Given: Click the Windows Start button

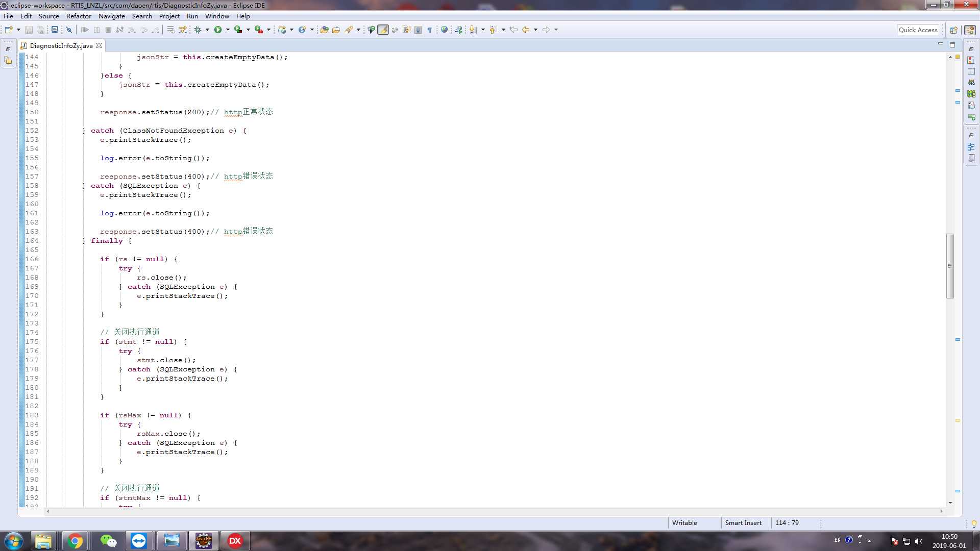Looking at the screenshot, I should tap(13, 541).
